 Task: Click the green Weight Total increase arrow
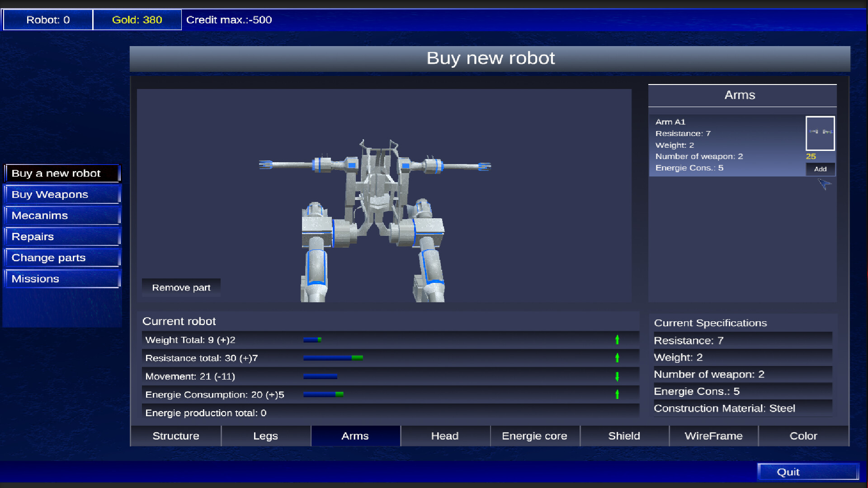coord(617,339)
